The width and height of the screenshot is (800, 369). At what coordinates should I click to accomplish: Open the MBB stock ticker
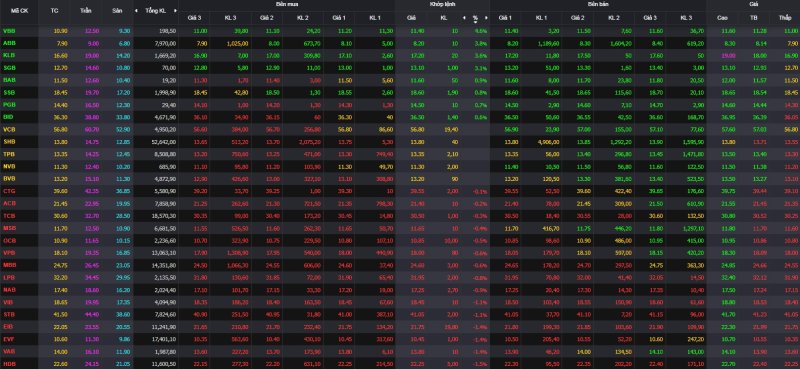click(9, 265)
